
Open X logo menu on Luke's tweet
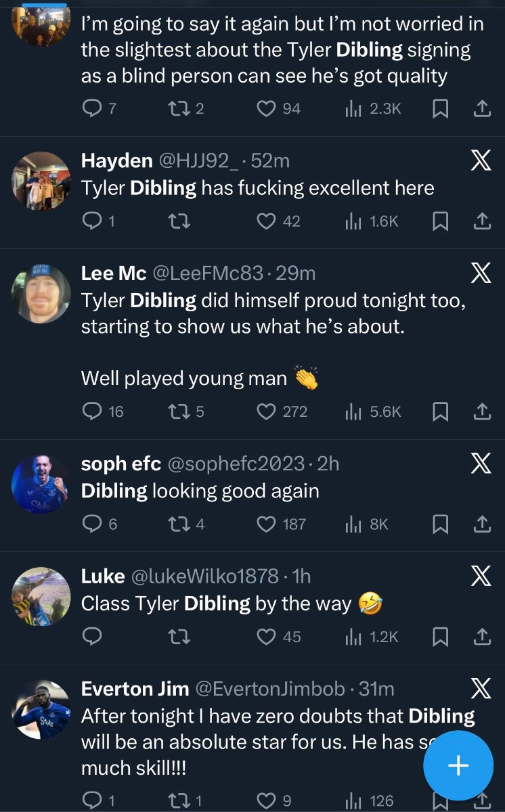481,576
